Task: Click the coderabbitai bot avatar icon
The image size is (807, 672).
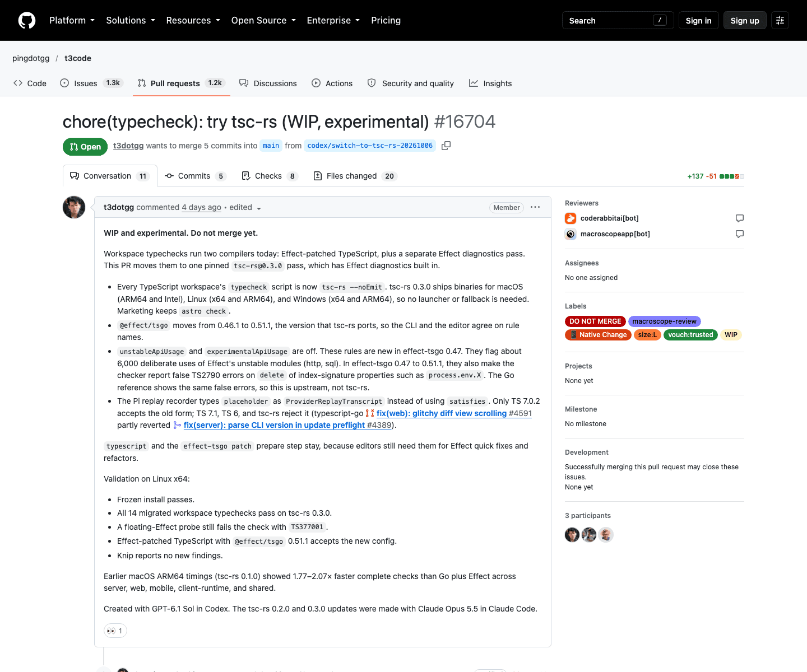Action: click(x=571, y=218)
